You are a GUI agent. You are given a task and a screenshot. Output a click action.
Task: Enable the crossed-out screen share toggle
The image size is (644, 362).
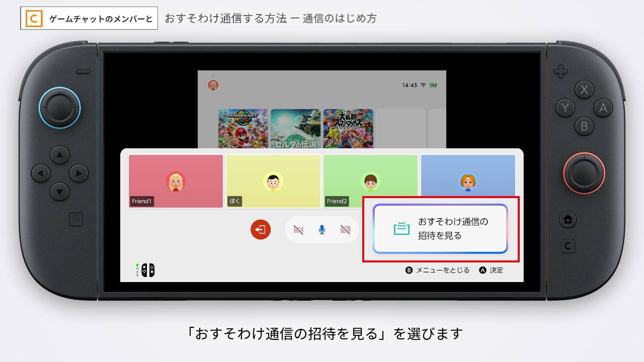tap(345, 229)
